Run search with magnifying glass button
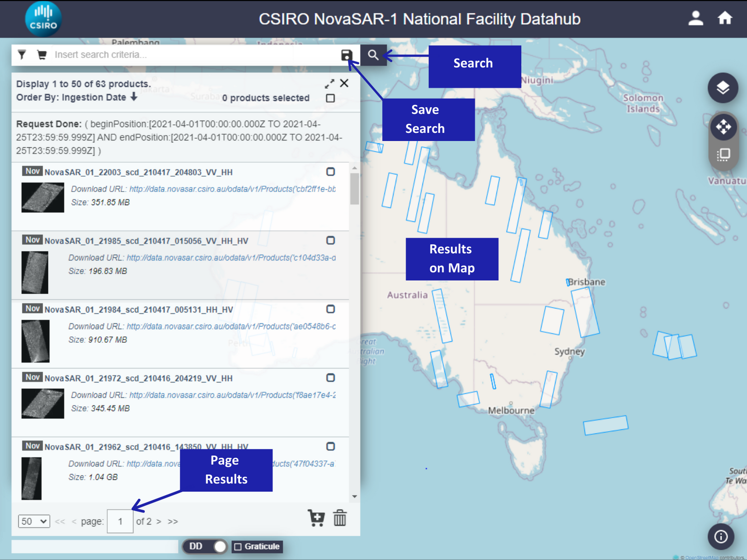The width and height of the screenshot is (747, 560). [373, 55]
